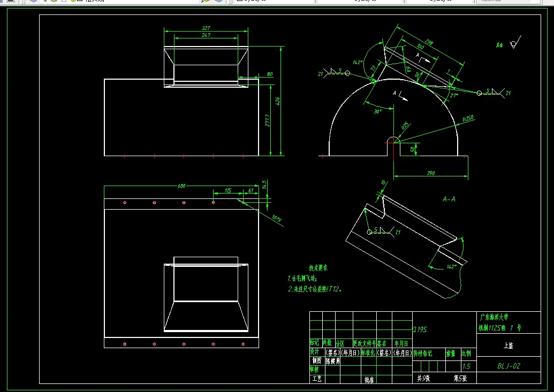Select the 73 aligned dimension text
The height and width of the screenshot is (392, 554).
(373, 68)
